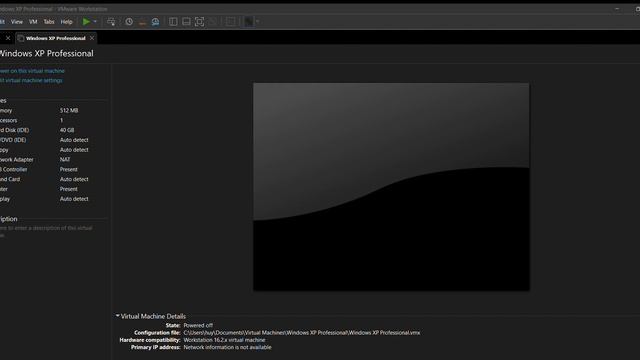Enter full screen mode icon
The image size is (640, 360).
pyautogui.click(x=199, y=22)
